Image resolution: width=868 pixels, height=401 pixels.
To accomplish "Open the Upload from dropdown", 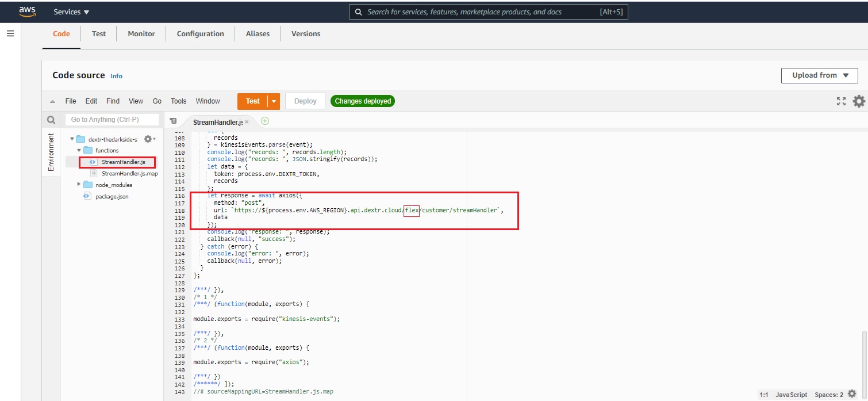I will 820,75.
